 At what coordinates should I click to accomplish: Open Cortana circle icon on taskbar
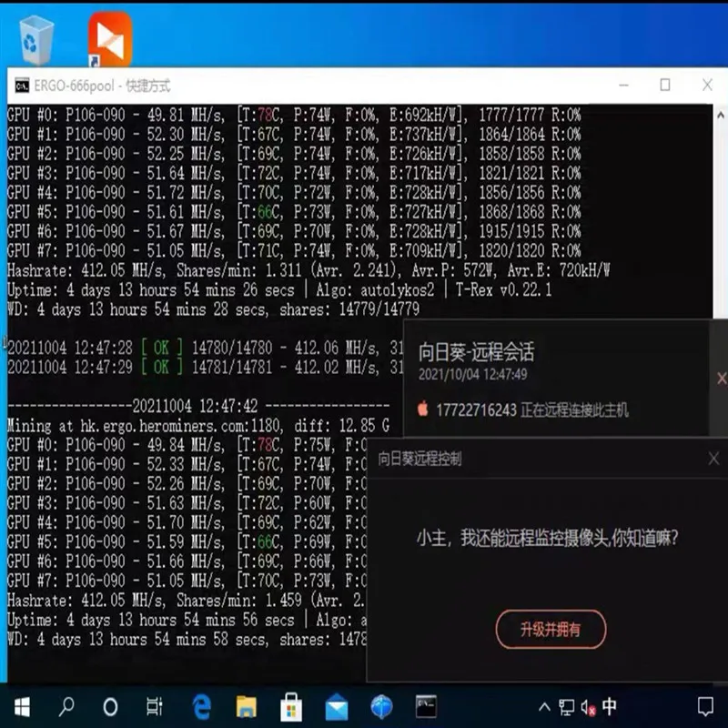[x=111, y=706]
